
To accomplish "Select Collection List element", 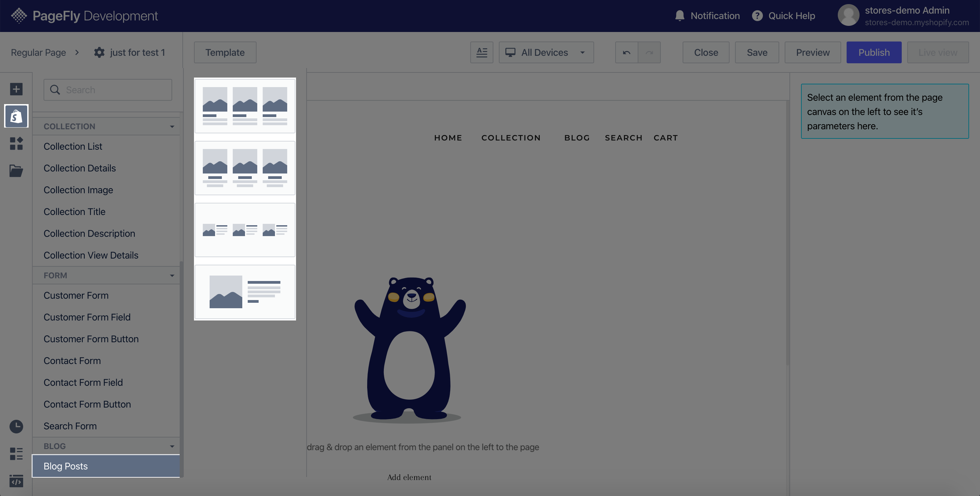I will 106,146.
